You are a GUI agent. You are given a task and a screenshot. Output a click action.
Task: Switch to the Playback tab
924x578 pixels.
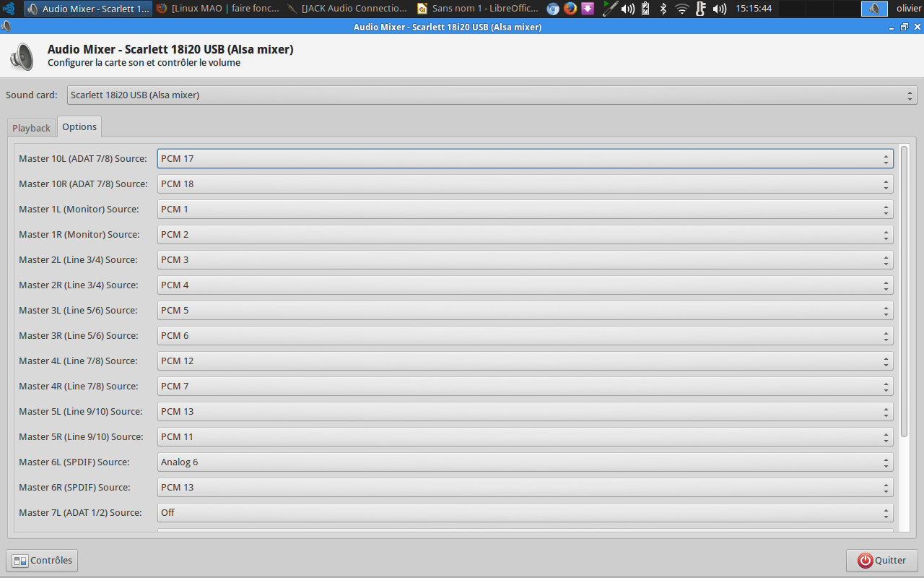coord(31,128)
